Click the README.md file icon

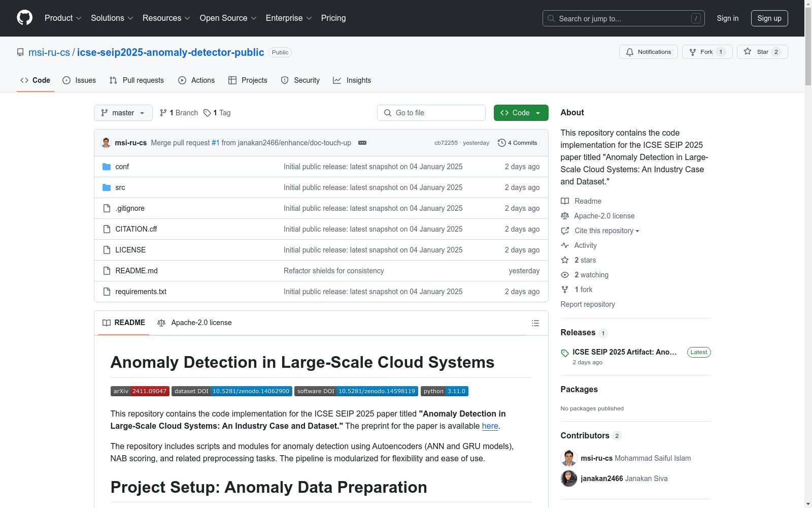107,271
